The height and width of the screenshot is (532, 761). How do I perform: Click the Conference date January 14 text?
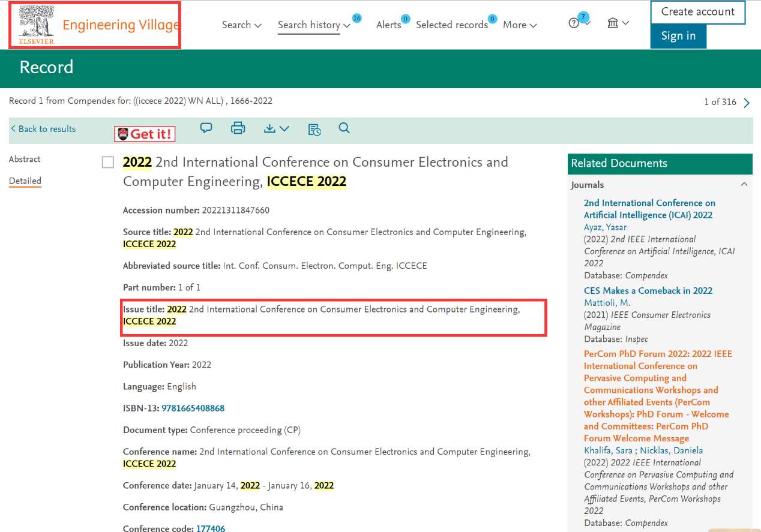tap(228, 485)
